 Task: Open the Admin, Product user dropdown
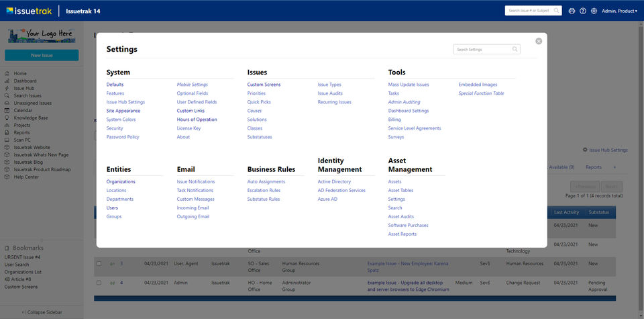(619, 11)
